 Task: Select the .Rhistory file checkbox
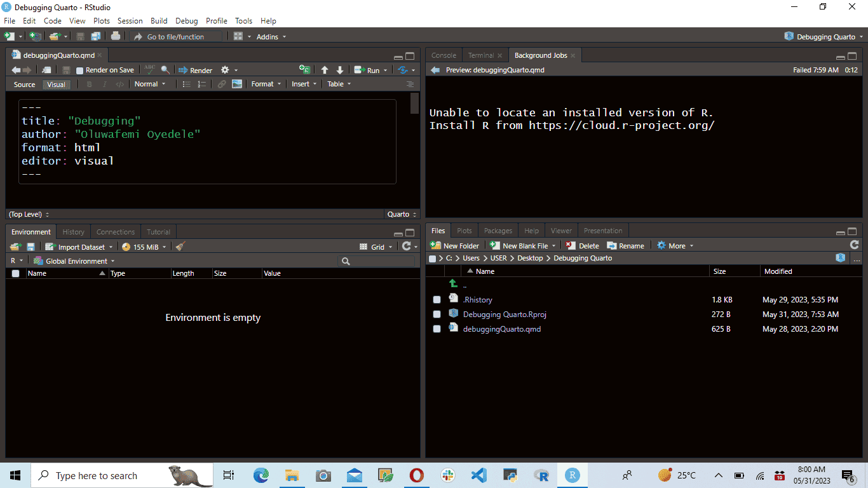437,299
